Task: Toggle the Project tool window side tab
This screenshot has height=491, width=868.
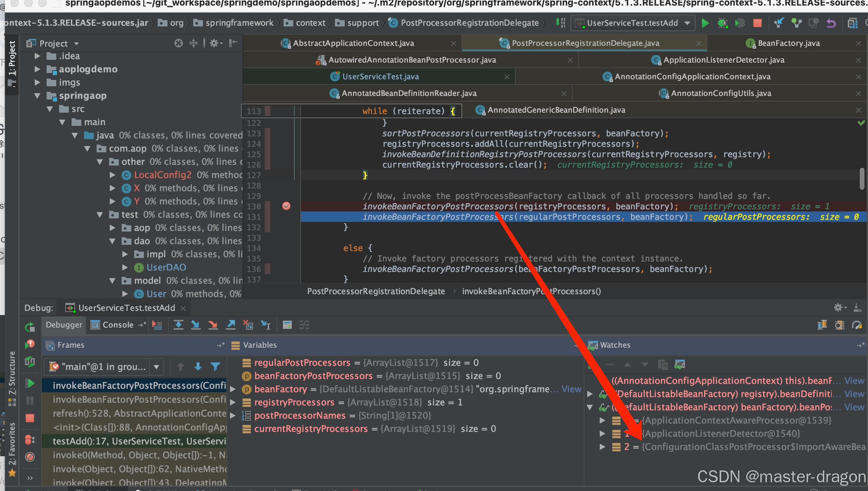Action: (x=12, y=58)
